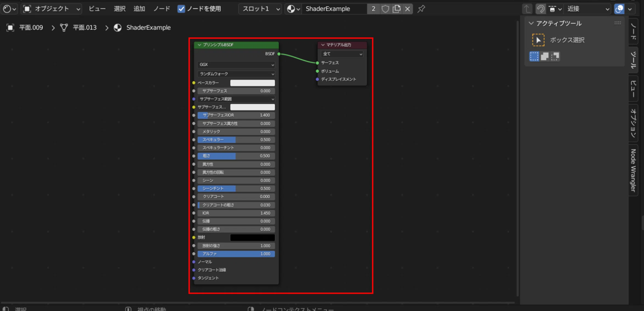Screen dimensions: 644x311
Task: Open overlay options dropdown arrow
Action: tap(630, 9)
